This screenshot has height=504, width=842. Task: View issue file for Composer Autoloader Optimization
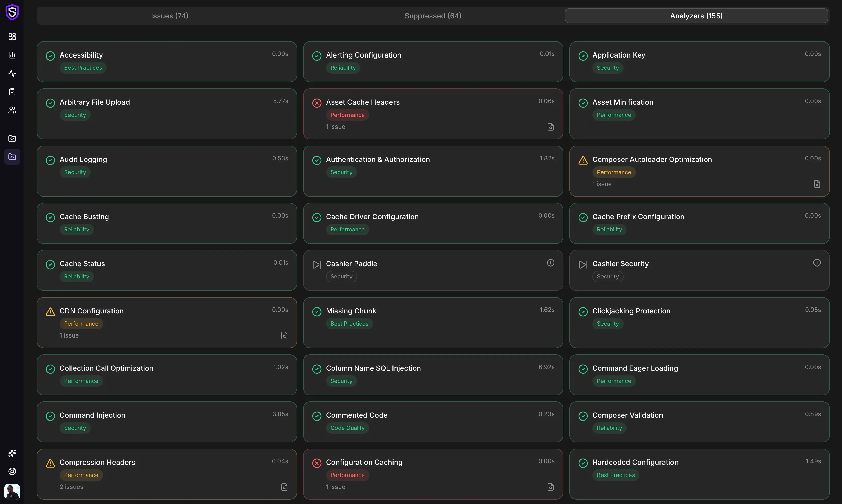point(817,184)
